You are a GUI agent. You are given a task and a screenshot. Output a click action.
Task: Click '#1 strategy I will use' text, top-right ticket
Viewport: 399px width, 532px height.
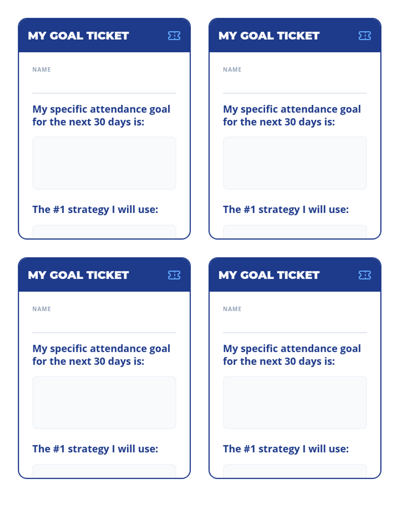tap(296, 209)
